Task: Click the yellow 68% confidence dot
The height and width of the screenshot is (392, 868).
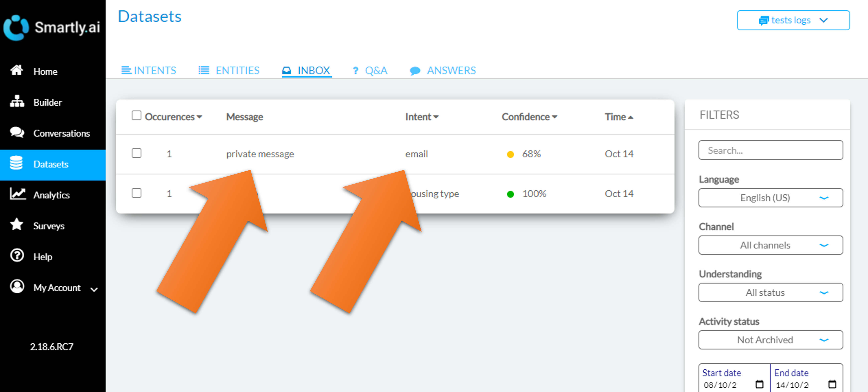Action: (x=510, y=154)
